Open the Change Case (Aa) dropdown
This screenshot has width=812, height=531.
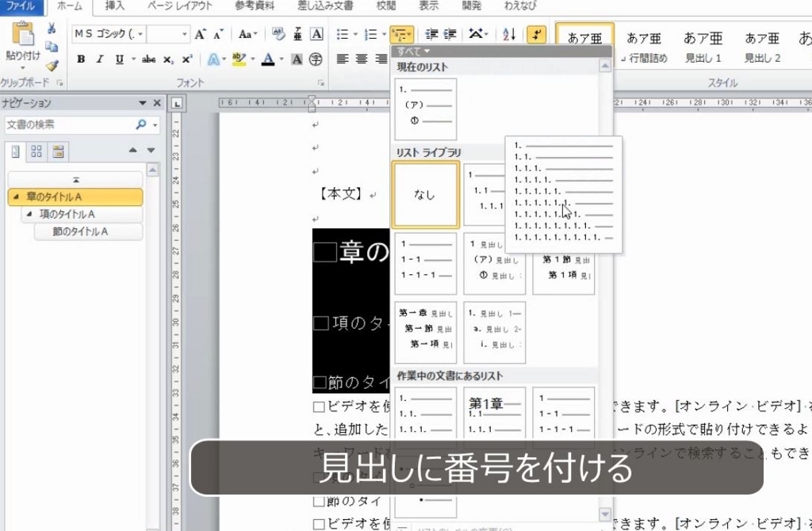[247, 35]
